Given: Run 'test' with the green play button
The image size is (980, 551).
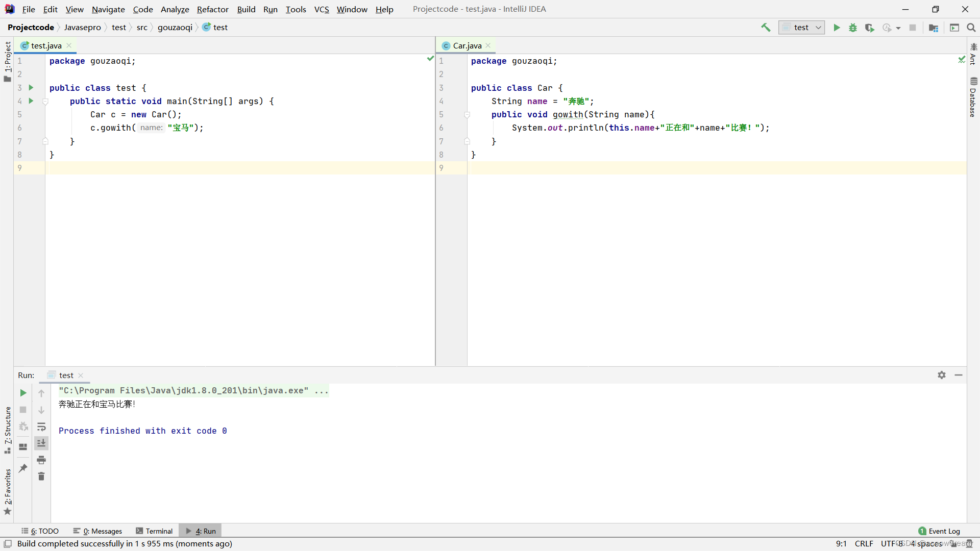Looking at the screenshot, I should pos(837,28).
